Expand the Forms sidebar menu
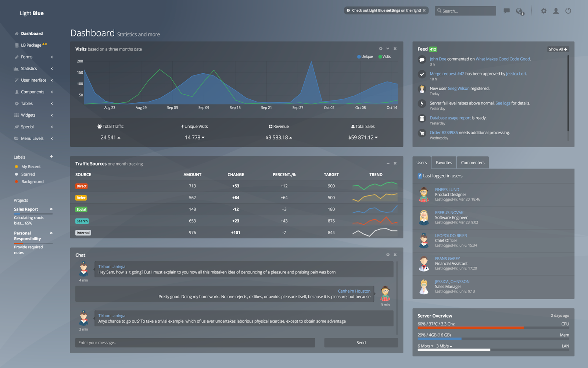 pyautogui.click(x=27, y=57)
